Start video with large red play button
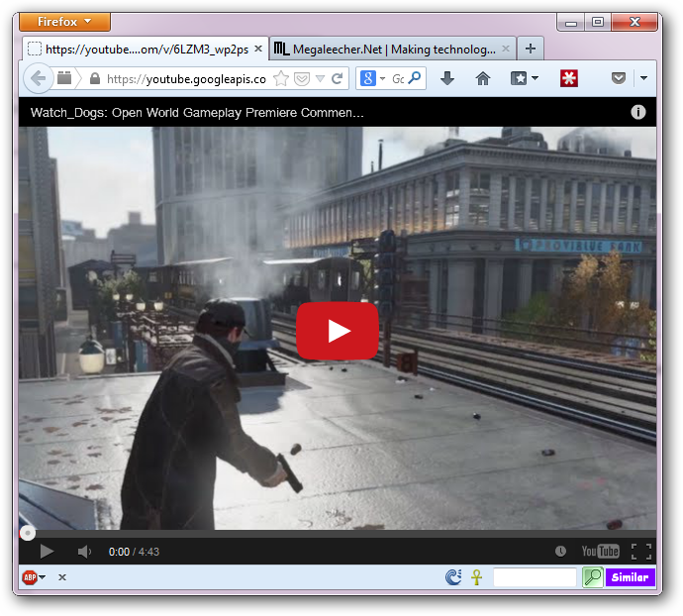This screenshot has width=683, height=616. pyautogui.click(x=338, y=331)
